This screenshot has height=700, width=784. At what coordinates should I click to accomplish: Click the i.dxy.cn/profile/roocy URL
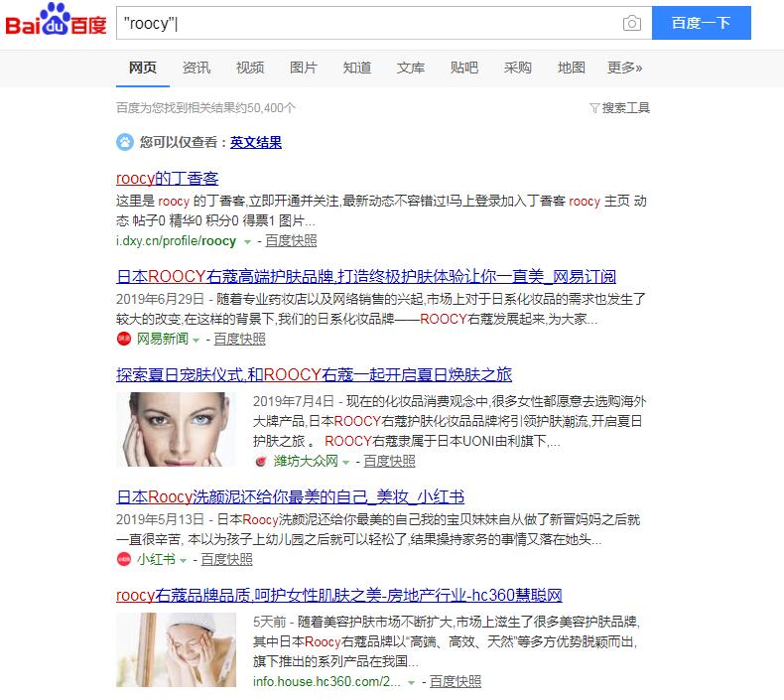point(176,240)
